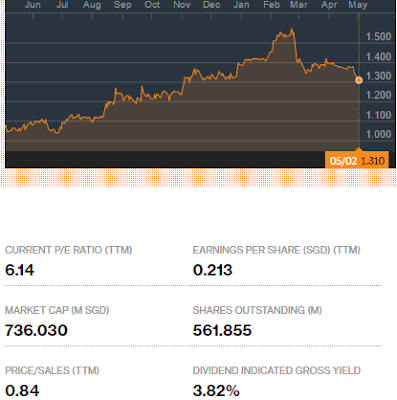Click the Jul month label on chart axis

[x=62, y=5]
